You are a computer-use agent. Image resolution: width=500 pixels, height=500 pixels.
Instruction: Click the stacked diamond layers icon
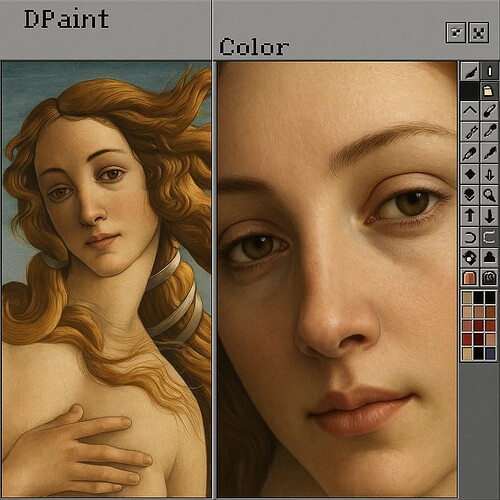pyautogui.click(x=470, y=195)
